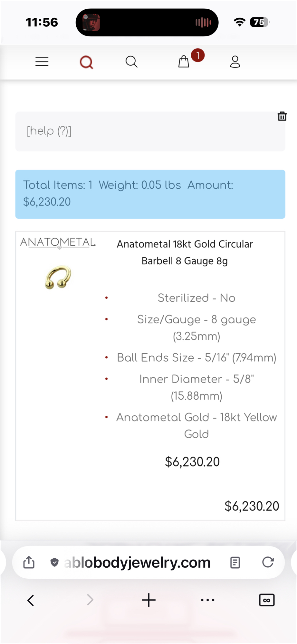This screenshot has width=297, height=644.
Task: Tap the Anatometal brand logo
Action: click(x=58, y=243)
